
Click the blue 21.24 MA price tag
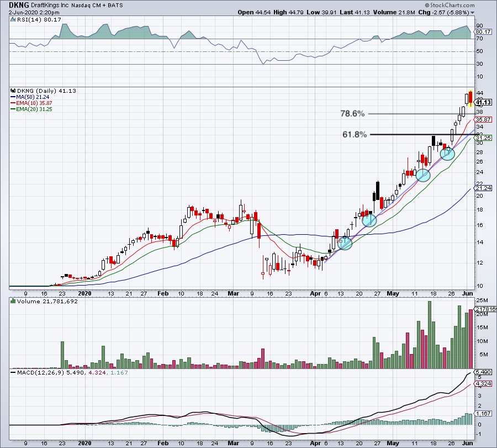[483, 188]
